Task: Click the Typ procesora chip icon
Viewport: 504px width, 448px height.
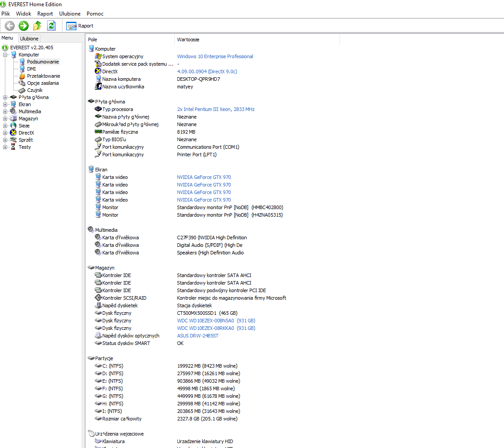Action: click(98, 109)
